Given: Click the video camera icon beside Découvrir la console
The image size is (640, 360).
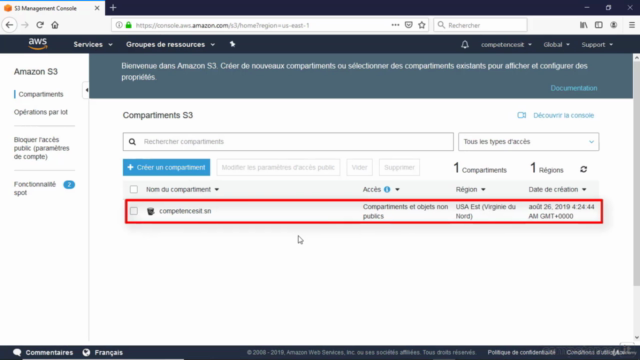Looking at the screenshot, I should coord(521,115).
